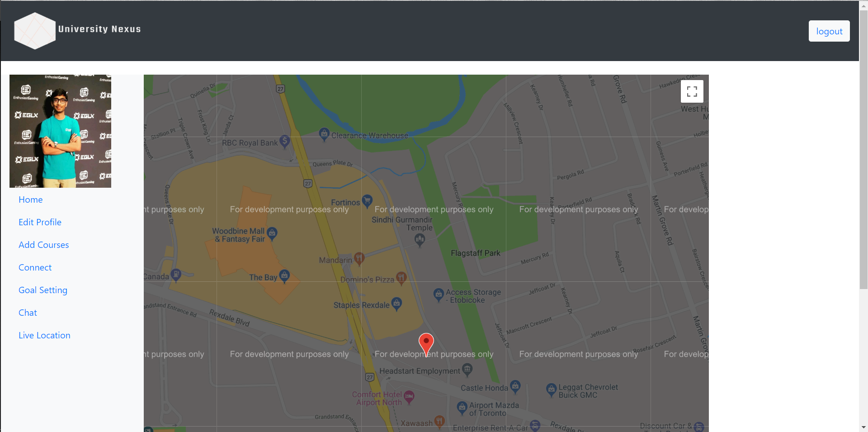Click the University Nexus hexagon logo
The width and height of the screenshot is (868, 432).
[35, 30]
